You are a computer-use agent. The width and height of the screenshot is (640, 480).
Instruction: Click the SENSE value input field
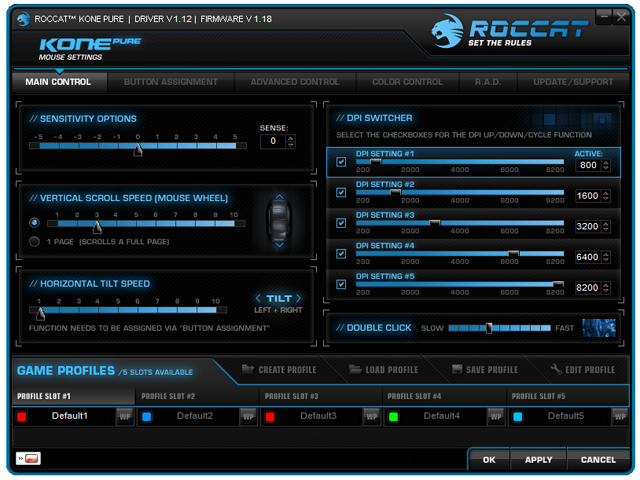pos(273,141)
